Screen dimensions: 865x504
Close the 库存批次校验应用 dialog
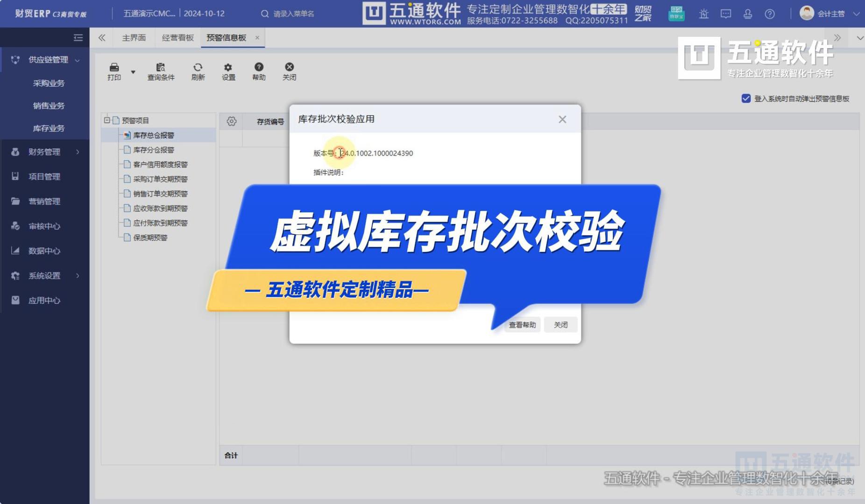562,119
